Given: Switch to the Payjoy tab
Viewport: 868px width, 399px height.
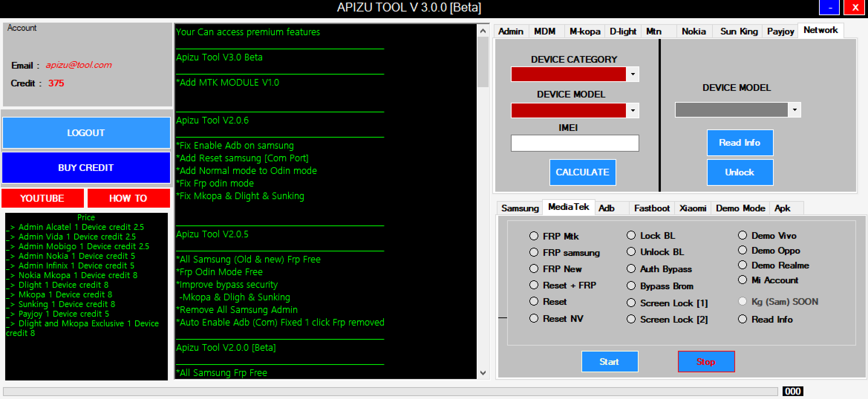Looking at the screenshot, I should 780,31.
